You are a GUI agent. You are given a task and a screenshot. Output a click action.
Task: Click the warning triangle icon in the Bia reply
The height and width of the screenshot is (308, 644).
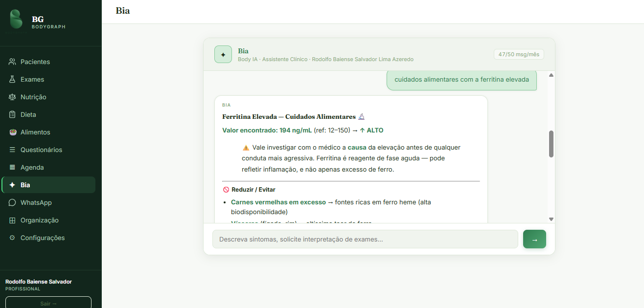tap(246, 147)
